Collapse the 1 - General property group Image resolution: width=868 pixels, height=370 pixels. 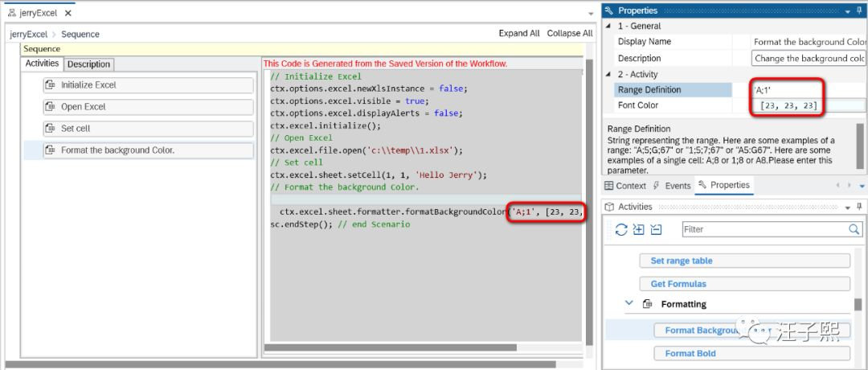609,26
